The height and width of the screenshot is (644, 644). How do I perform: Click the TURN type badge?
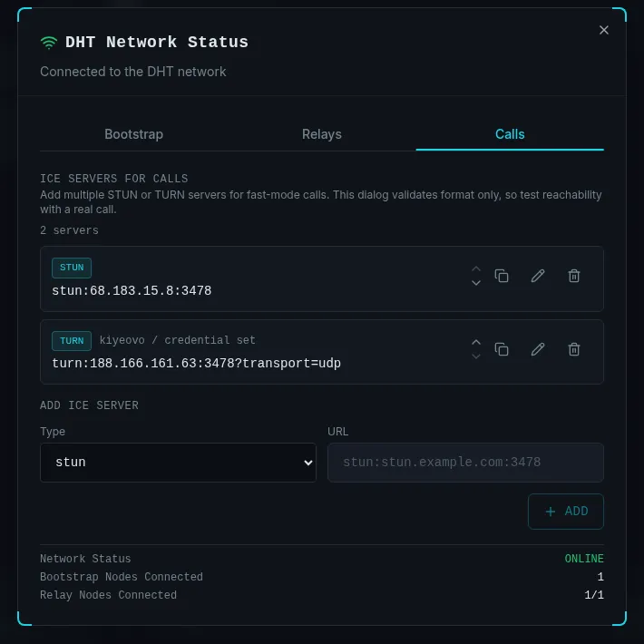tap(72, 341)
